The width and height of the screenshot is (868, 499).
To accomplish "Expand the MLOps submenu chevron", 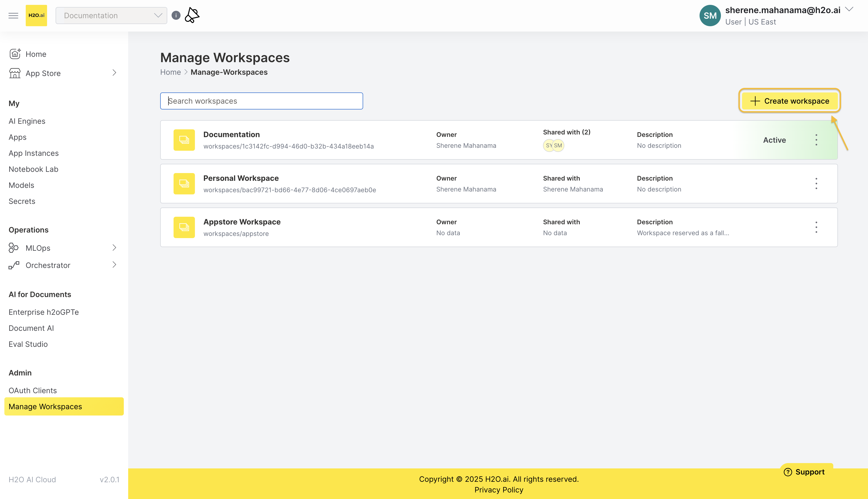I will click(115, 248).
